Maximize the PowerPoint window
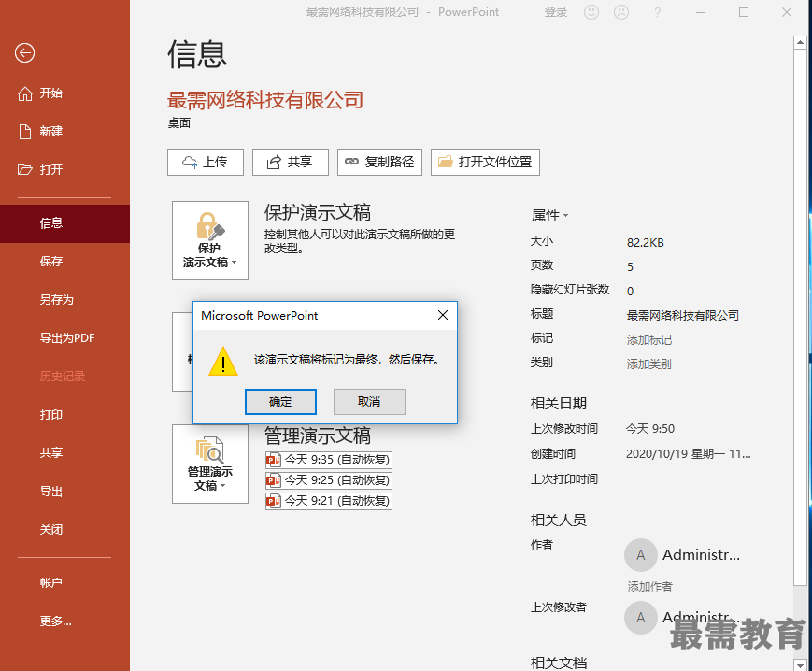812x671 pixels. [x=744, y=12]
